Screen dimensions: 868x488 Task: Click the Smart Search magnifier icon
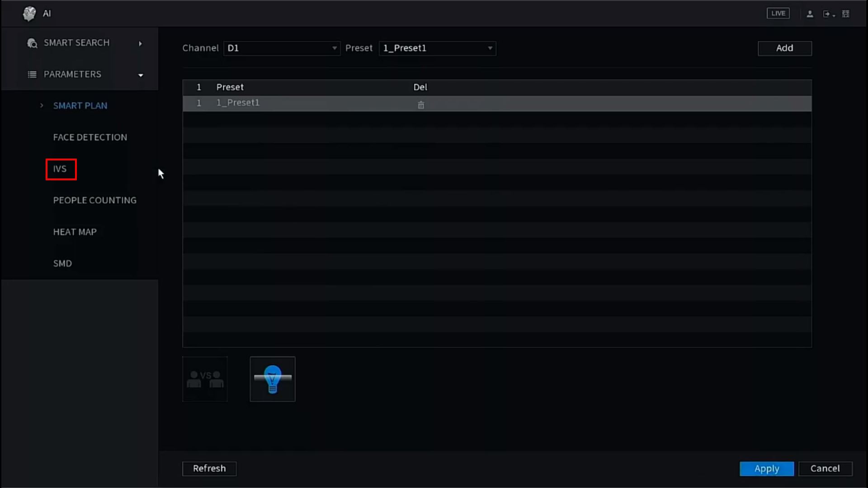32,43
